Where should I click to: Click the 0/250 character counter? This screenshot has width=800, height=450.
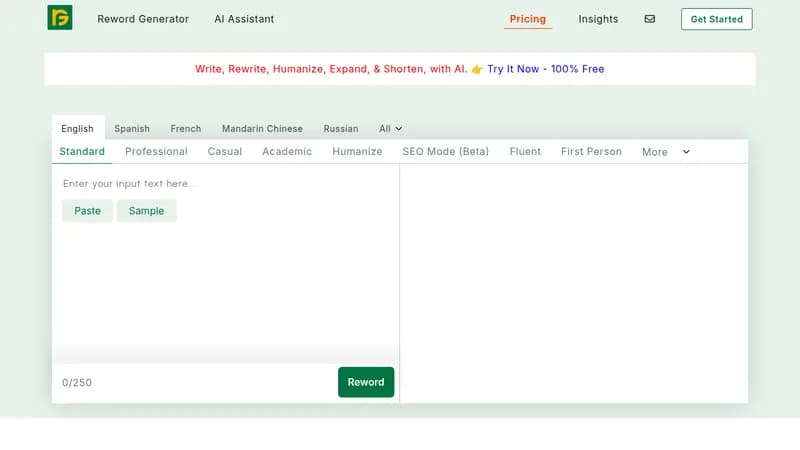click(77, 383)
